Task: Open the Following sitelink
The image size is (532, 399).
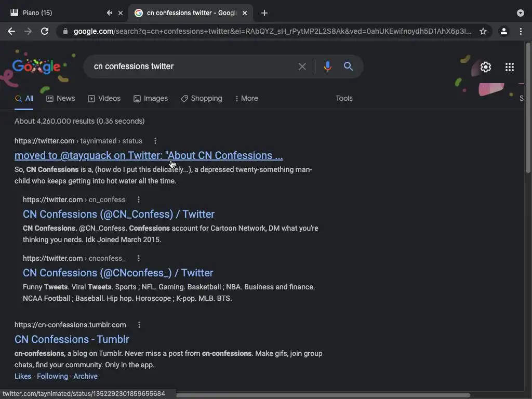Action: tap(52, 376)
